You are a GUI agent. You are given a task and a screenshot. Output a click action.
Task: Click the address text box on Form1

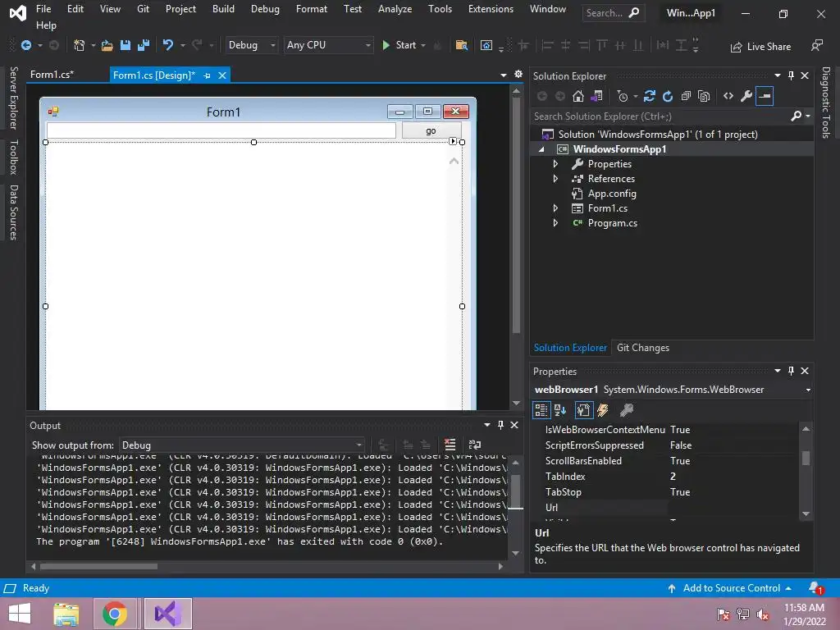click(221, 130)
